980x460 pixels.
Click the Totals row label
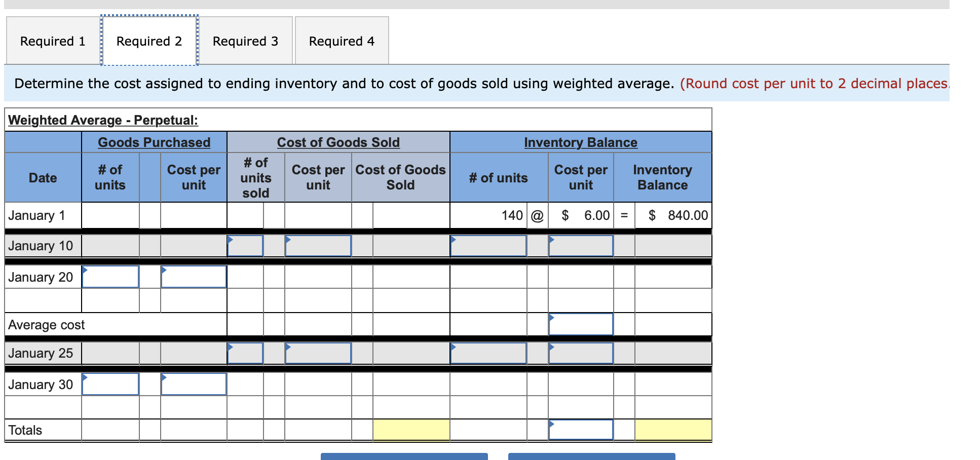tap(25, 430)
